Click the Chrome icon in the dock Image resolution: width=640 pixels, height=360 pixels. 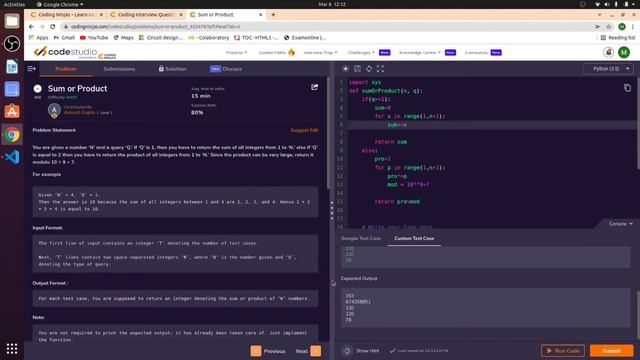coord(12,134)
